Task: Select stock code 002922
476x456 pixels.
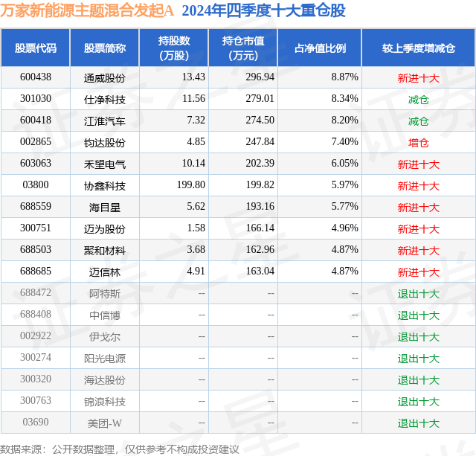Action: pos(36,335)
